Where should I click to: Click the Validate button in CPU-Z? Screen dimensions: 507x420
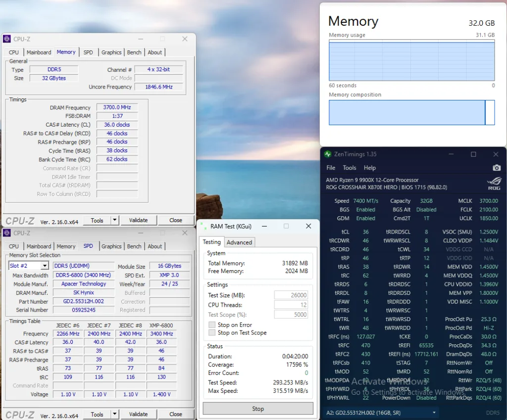click(x=139, y=220)
